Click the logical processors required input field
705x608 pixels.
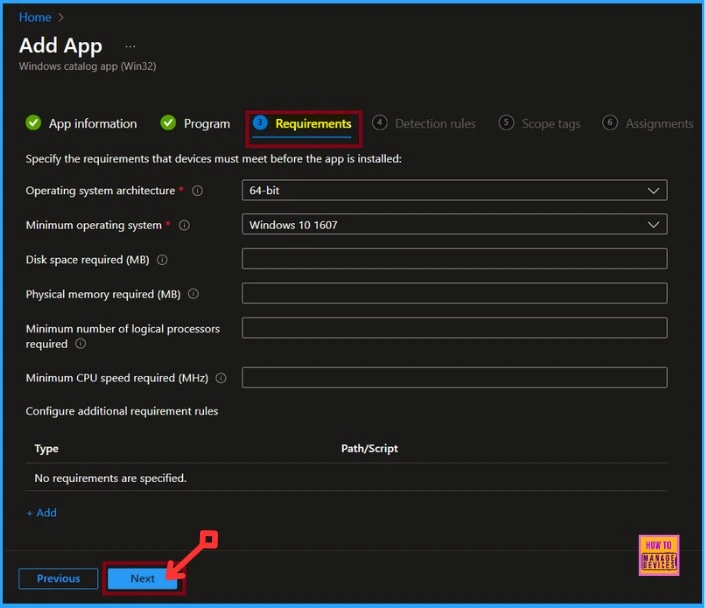pos(455,328)
